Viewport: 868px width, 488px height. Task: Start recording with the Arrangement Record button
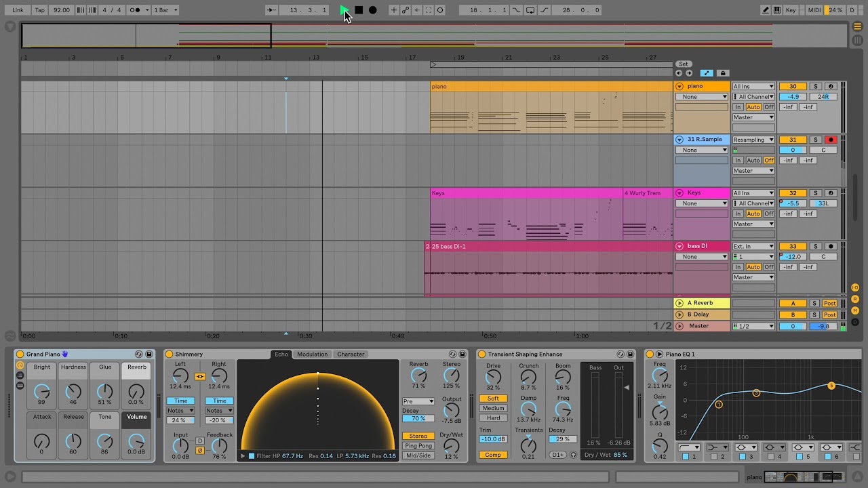[372, 10]
